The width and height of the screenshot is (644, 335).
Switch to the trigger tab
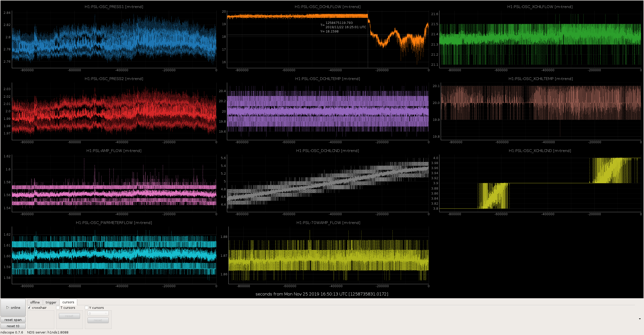(51, 302)
